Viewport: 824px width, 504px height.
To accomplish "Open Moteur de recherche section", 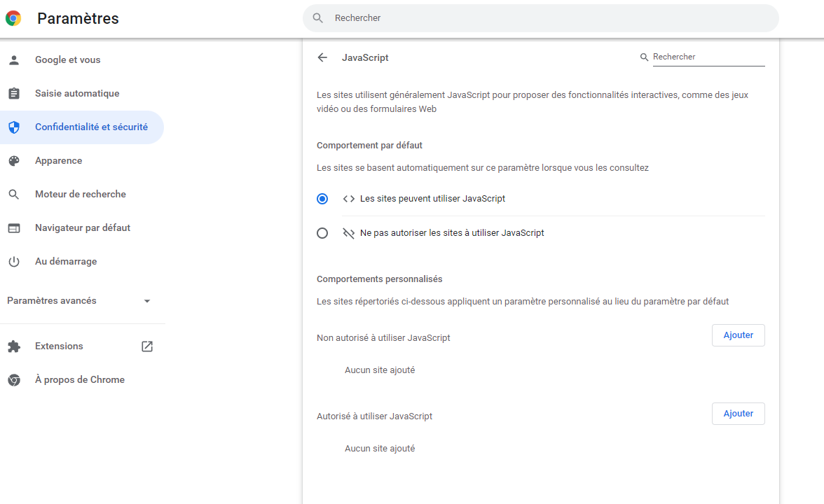I will pos(82,195).
